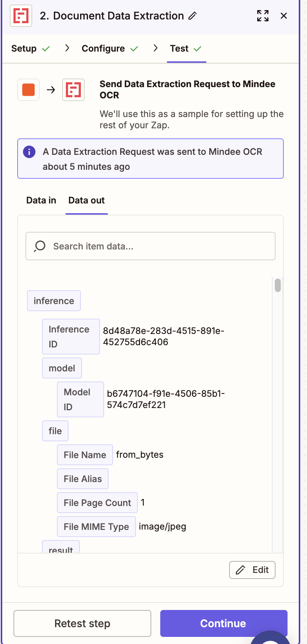The height and width of the screenshot is (644, 307).
Task: Select the File MIME Type tag
Action: coord(96,527)
